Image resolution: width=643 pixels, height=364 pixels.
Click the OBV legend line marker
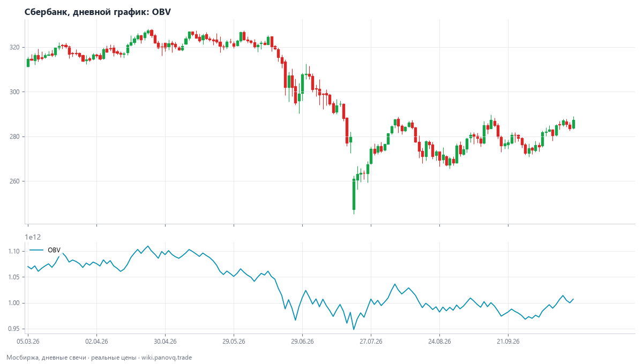(36, 250)
